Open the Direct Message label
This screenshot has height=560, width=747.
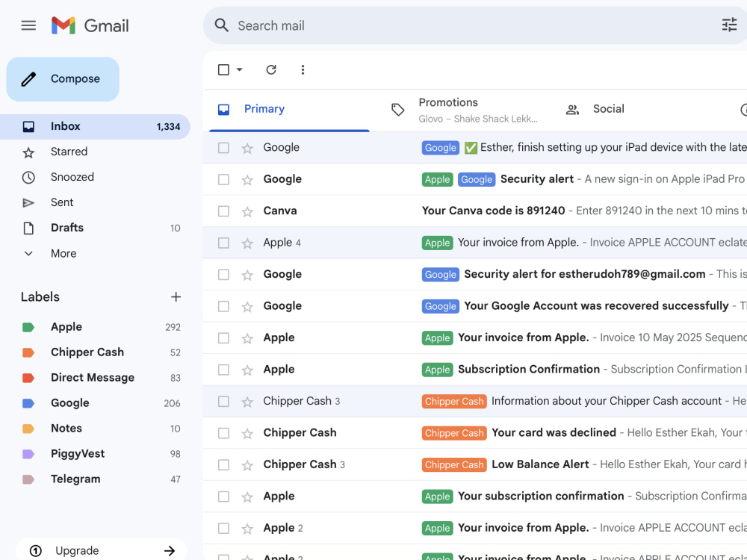(x=96, y=378)
